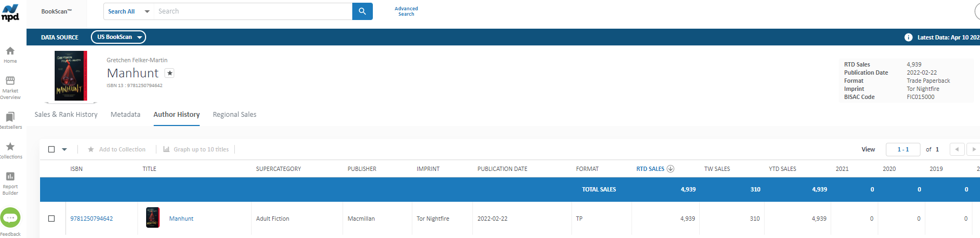The height and width of the screenshot is (238, 980).
Task: Check the Manhunt row checkbox
Action: [x=51, y=219]
